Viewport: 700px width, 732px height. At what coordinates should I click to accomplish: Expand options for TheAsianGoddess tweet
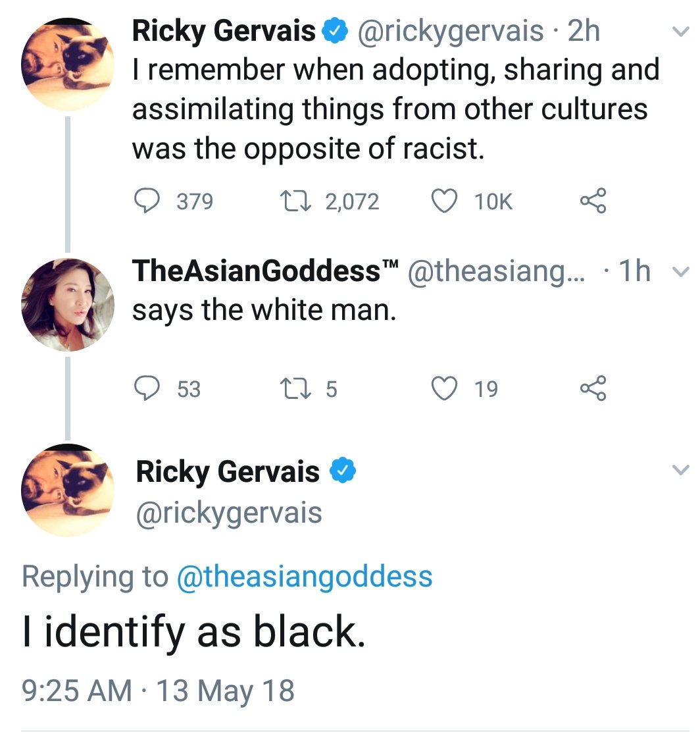[682, 272]
